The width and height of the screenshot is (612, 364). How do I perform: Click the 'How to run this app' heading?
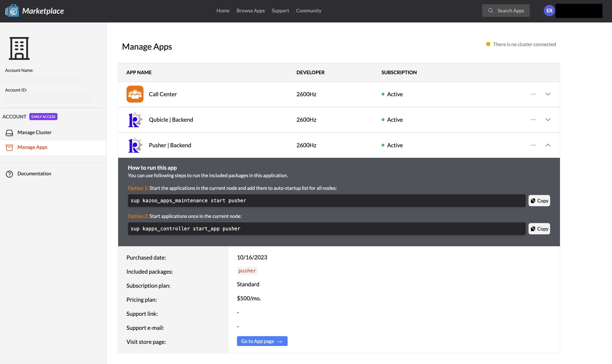tap(152, 168)
